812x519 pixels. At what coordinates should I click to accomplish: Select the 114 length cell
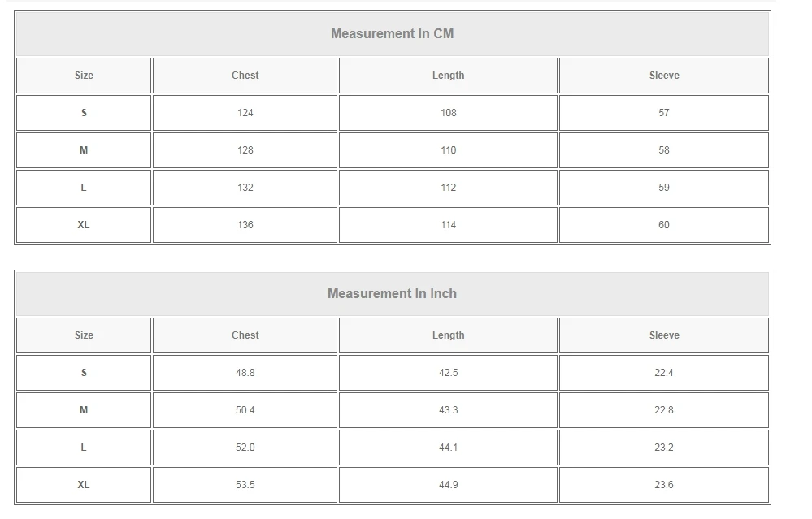(448, 225)
